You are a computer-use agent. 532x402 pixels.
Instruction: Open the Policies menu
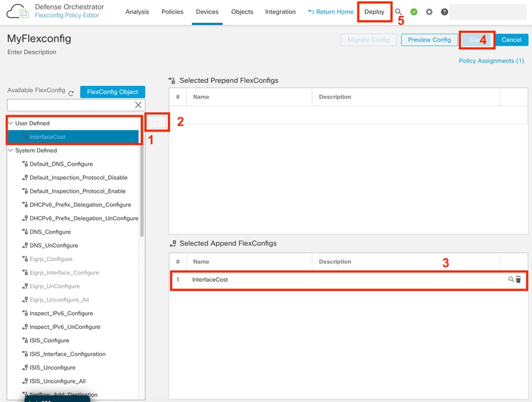(173, 12)
